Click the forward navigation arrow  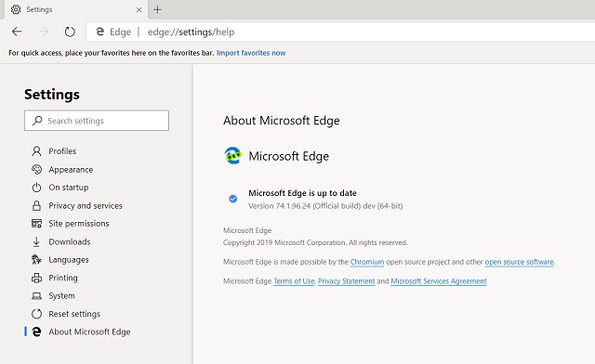[x=44, y=32]
